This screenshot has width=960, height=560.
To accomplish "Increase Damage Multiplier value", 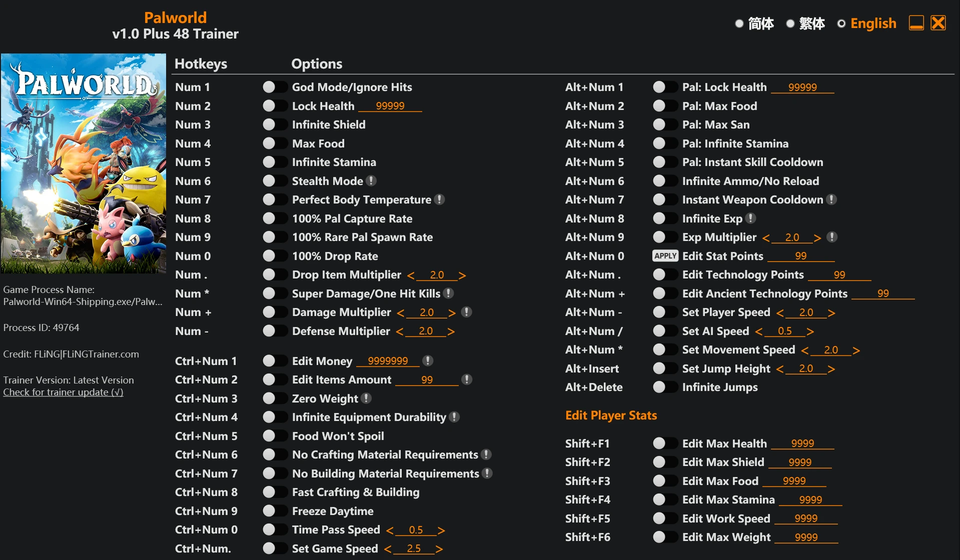I will coord(452,313).
